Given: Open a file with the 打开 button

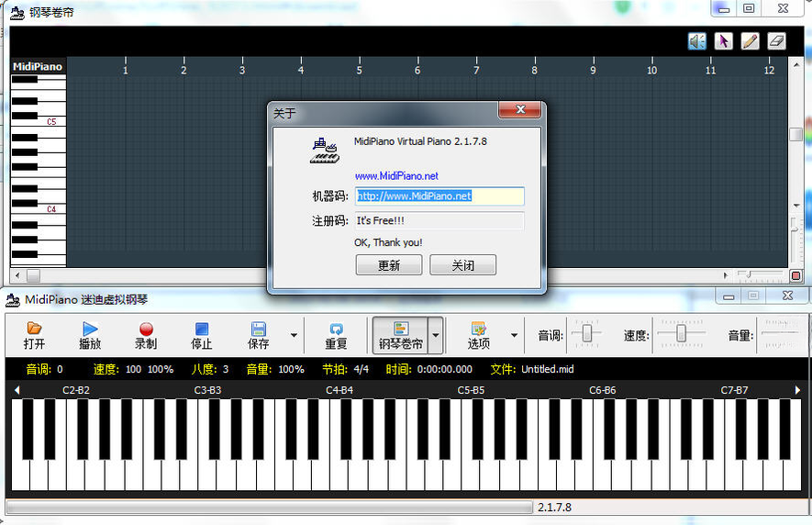Looking at the screenshot, I should 34,335.
